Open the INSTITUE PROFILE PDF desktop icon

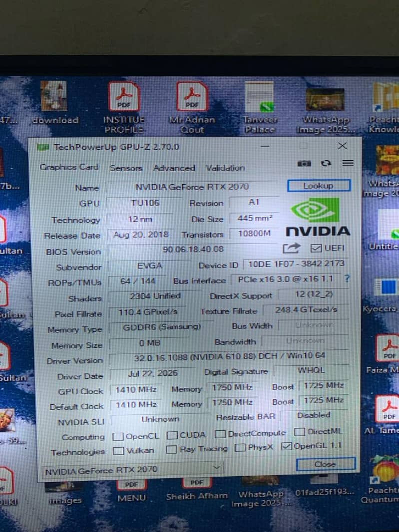coord(124,107)
